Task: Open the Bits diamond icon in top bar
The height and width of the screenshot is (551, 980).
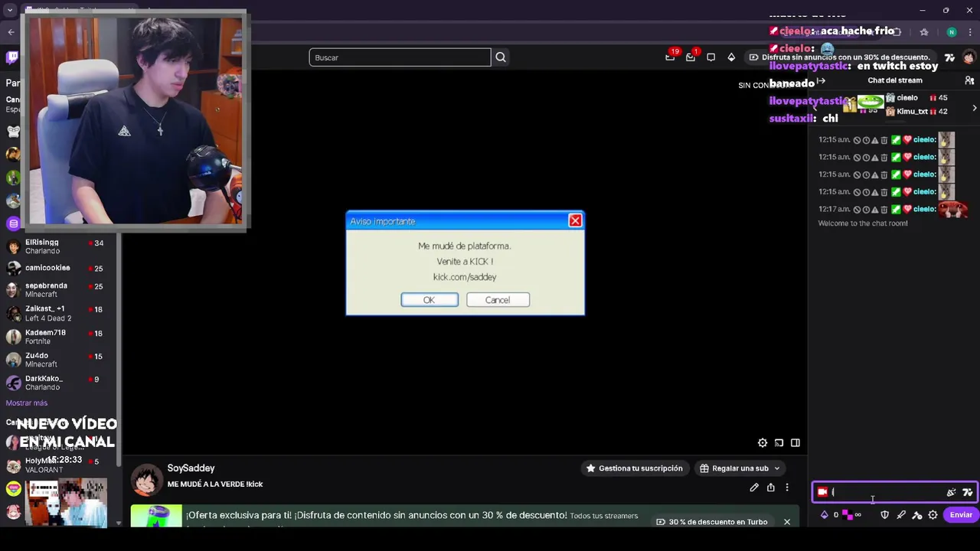Action: 731,57
